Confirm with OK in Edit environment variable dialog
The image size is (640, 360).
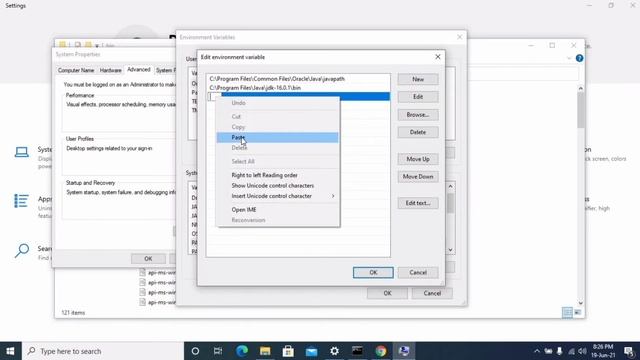(x=373, y=273)
